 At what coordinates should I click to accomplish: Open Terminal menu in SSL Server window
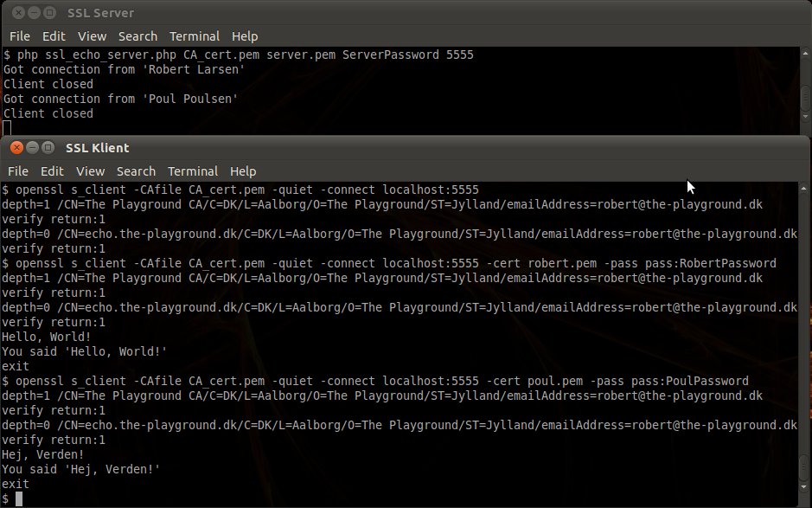195,36
